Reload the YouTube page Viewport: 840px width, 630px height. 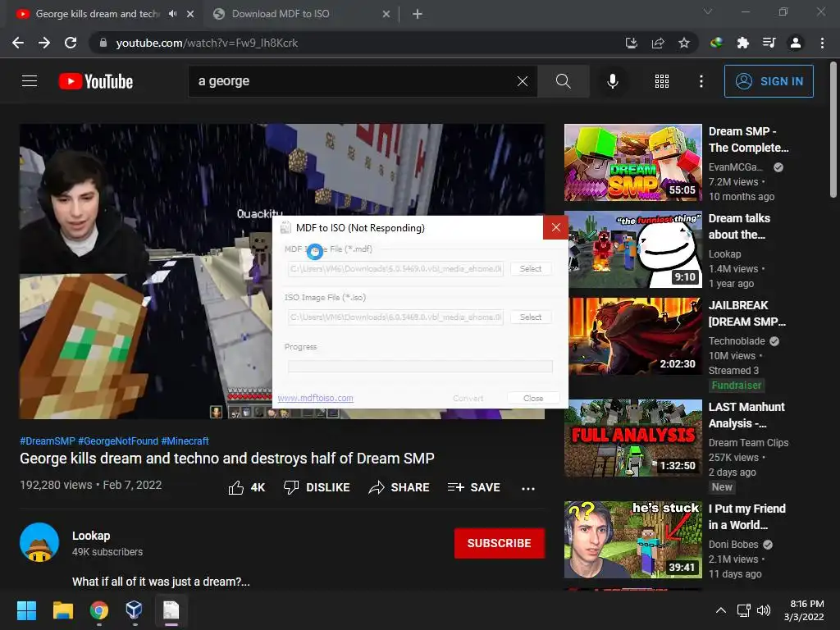[71, 43]
